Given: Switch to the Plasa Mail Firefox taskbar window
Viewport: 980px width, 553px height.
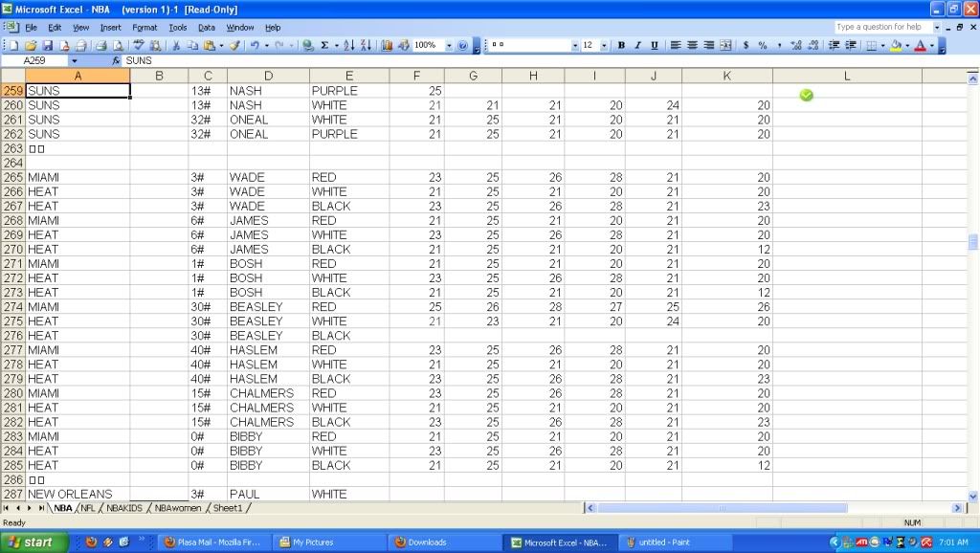Looking at the screenshot, I should pyautogui.click(x=212, y=542).
